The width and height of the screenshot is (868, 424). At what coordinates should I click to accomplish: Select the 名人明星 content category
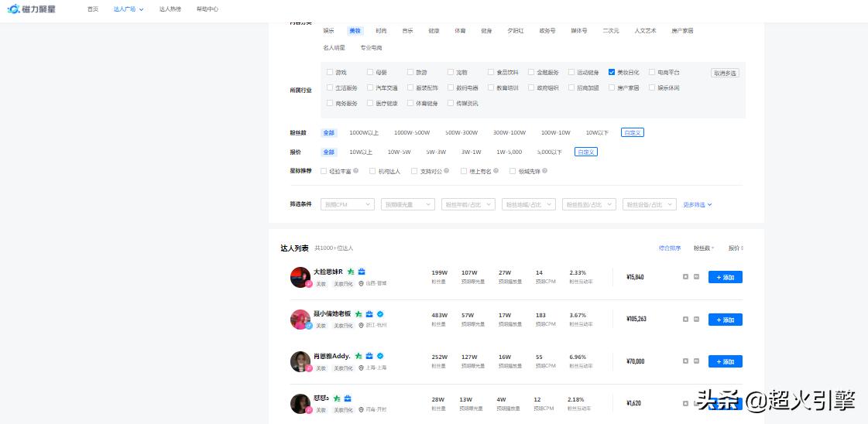(x=334, y=48)
